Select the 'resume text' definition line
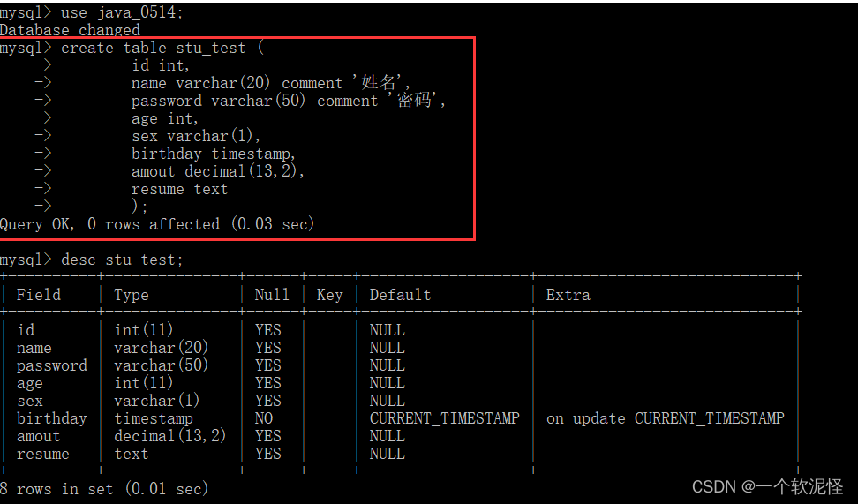This screenshot has height=504, width=858. (179, 190)
